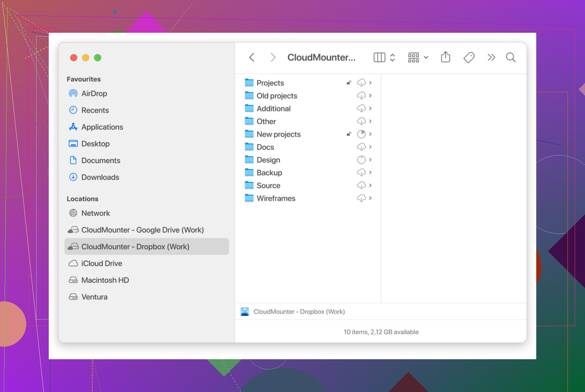This screenshot has height=392, width=585.
Task: Open Applications in the sidebar
Action: [147, 127]
